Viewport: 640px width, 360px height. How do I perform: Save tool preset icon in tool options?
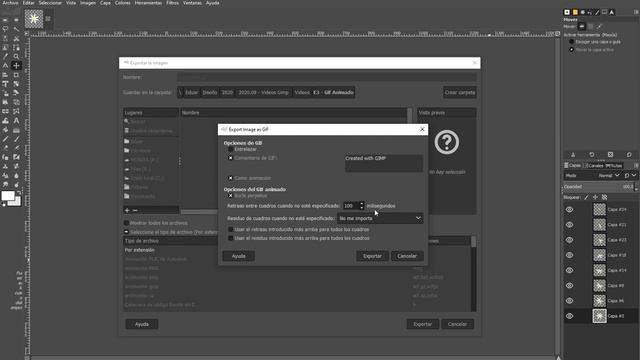click(x=573, y=155)
